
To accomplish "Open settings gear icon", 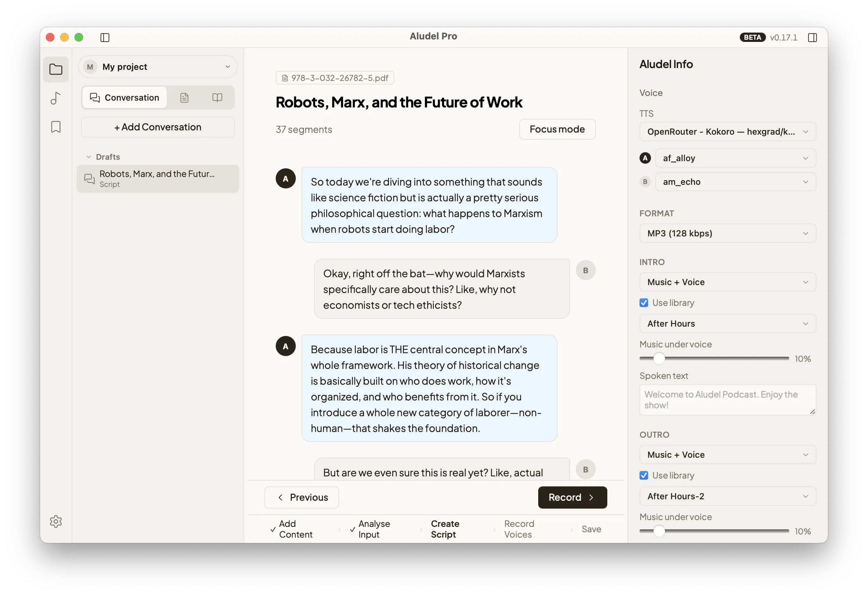I will point(56,521).
